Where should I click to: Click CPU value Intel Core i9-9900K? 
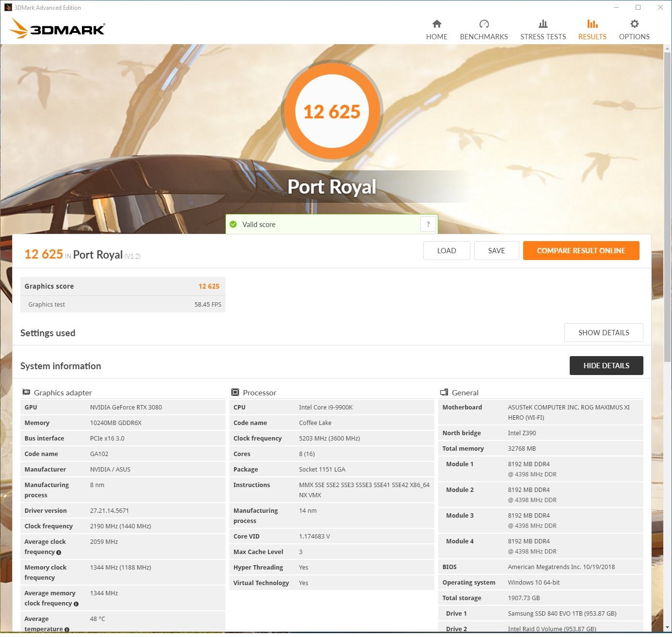pos(326,407)
